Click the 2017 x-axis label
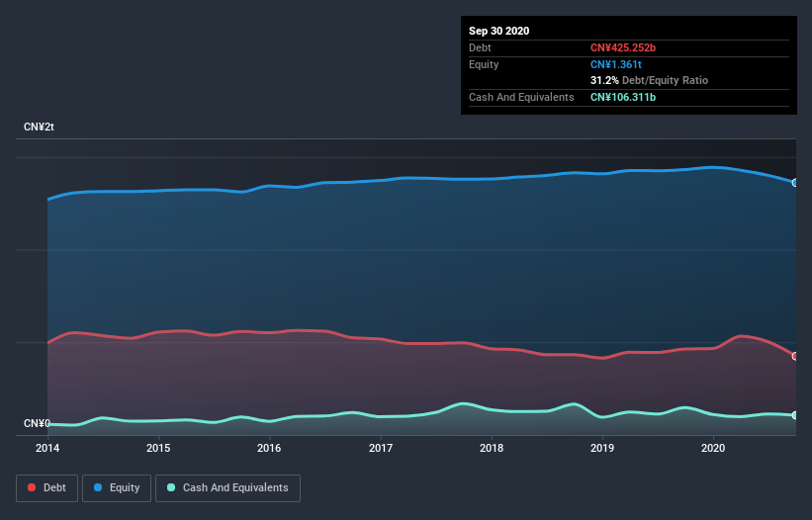 click(380, 448)
